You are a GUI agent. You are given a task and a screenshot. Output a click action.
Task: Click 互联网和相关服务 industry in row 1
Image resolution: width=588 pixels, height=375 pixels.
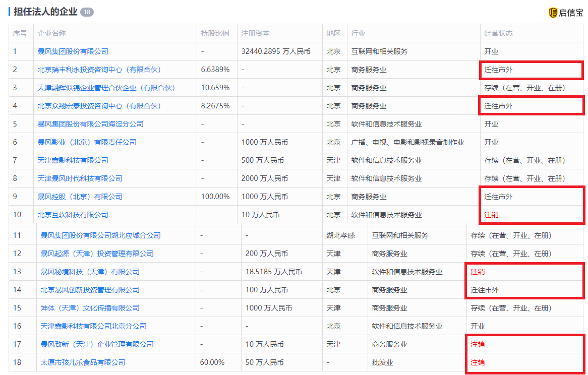tap(379, 52)
